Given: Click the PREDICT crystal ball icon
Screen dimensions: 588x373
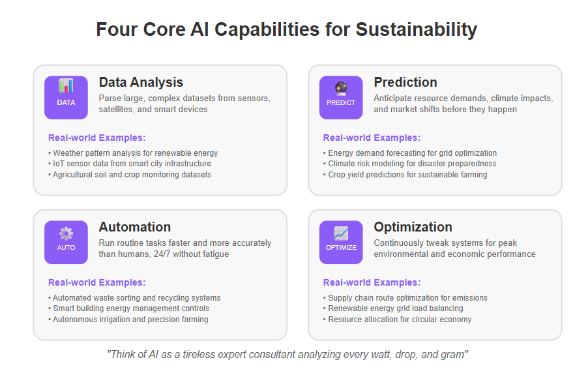Looking at the screenshot, I should (x=341, y=98).
